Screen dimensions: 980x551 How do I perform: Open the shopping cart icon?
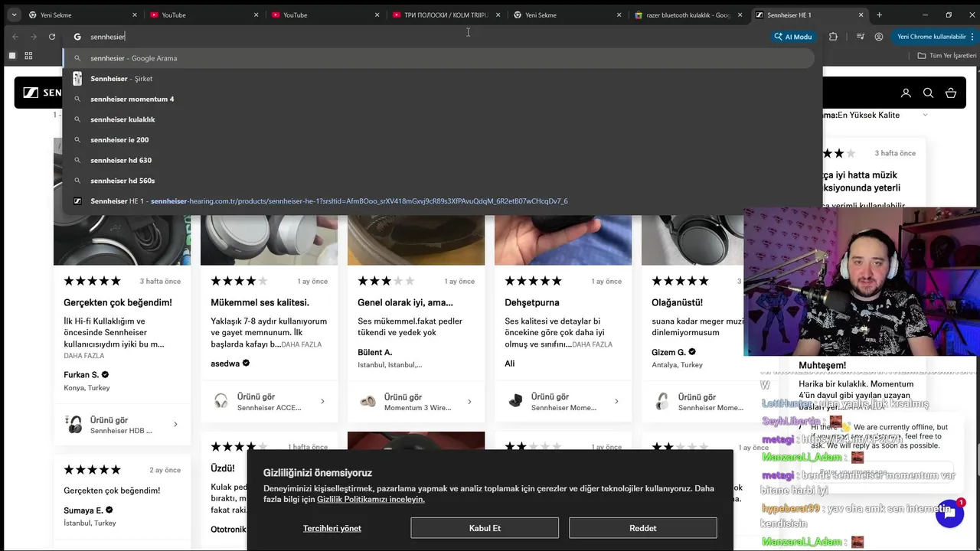[x=951, y=93]
